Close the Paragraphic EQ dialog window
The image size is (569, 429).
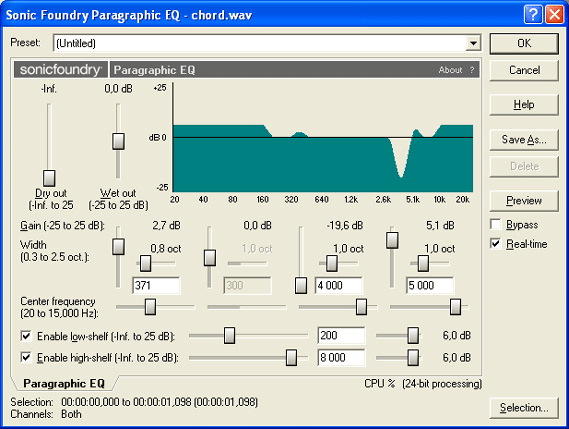coord(554,15)
